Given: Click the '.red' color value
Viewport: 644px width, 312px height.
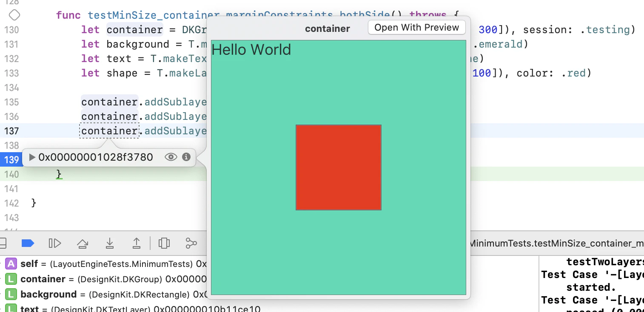Looking at the screenshot, I should (x=573, y=73).
